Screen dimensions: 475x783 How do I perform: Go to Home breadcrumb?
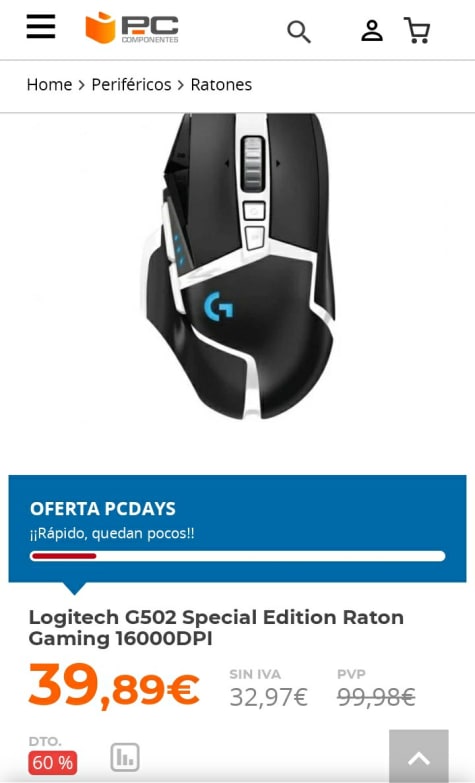[x=49, y=85]
